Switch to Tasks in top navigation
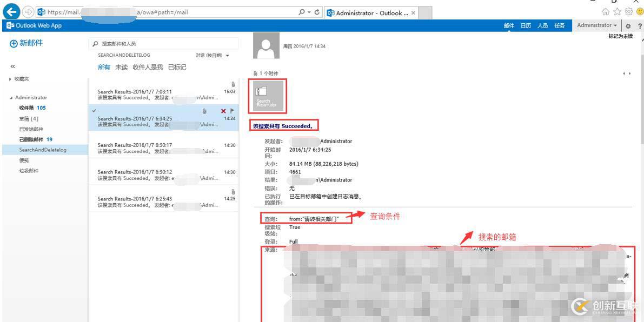Screen dimensions: 644x322 pos(560,25)
